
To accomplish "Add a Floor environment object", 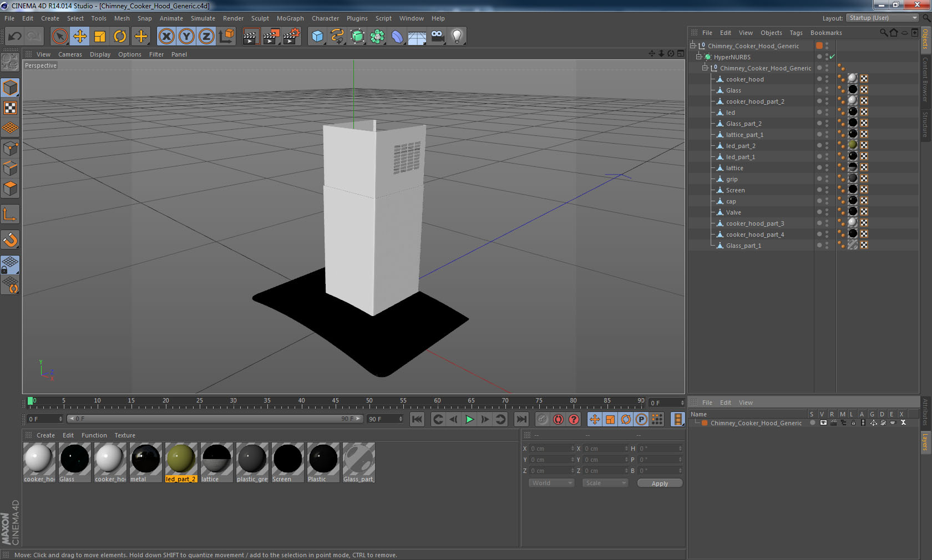I will 417,37.
